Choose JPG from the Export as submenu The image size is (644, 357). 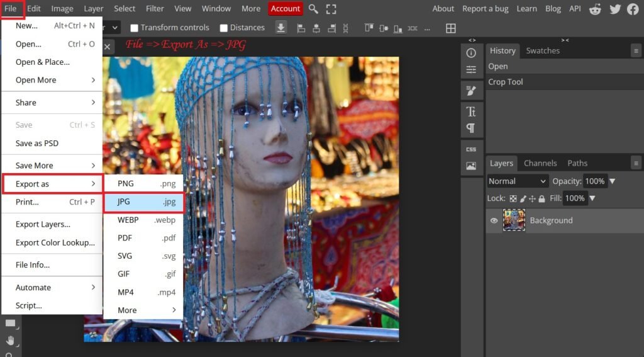143,202
